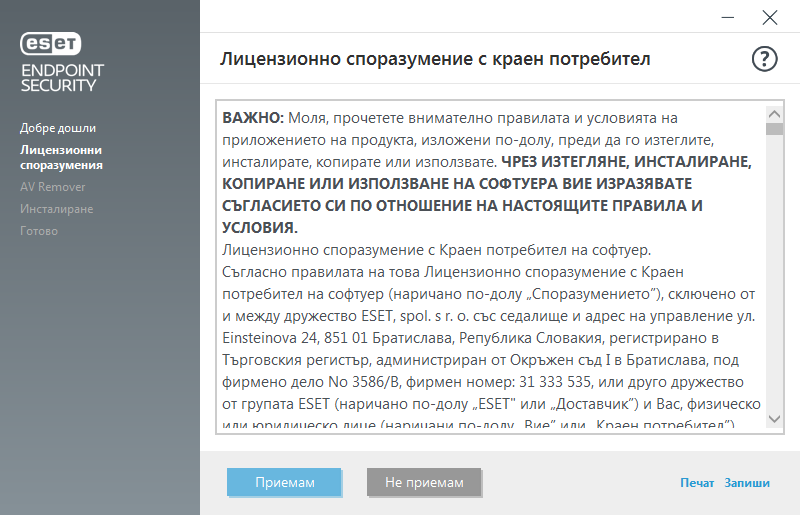Click the license text scroll up arrow
Screen dimensions: 800x515
pyautogui.click(x=774, y=114)
